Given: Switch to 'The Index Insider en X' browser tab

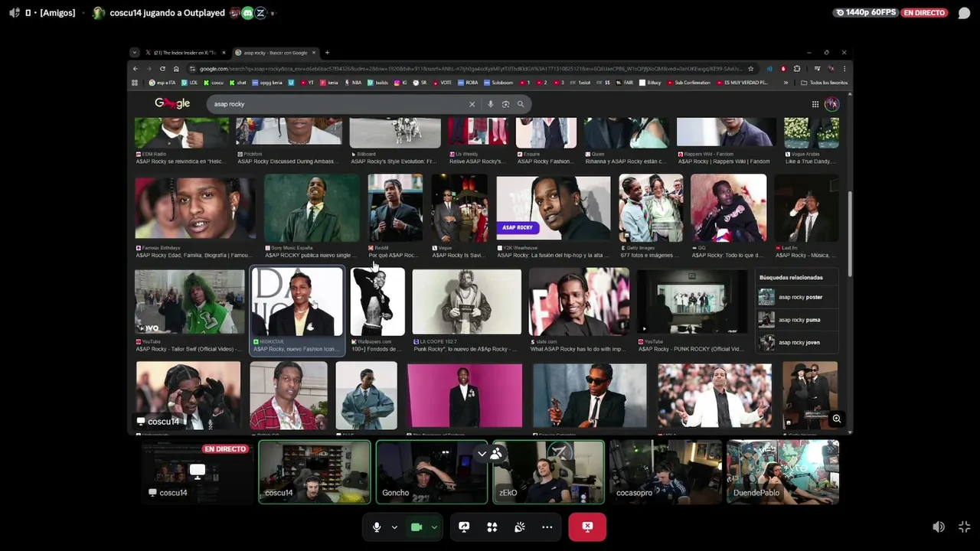Looking at the screenshot, I should (x=185, y=53).
